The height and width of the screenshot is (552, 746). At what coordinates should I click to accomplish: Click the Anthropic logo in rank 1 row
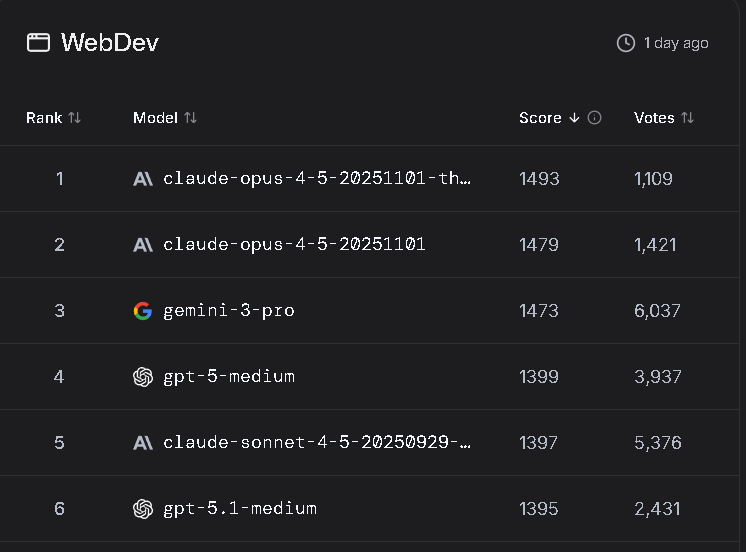(143, 179)
